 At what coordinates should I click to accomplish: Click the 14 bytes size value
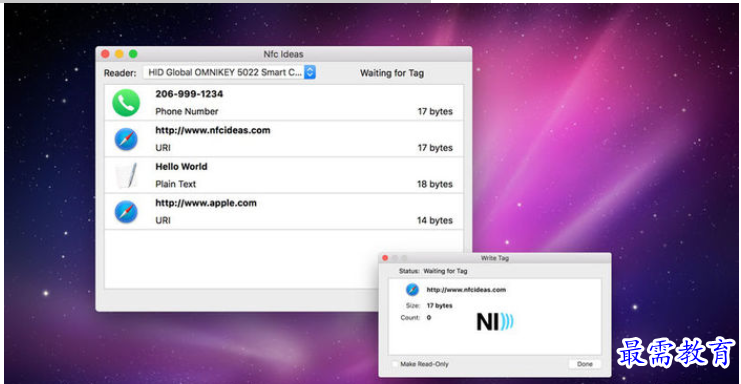coord(435,221)
